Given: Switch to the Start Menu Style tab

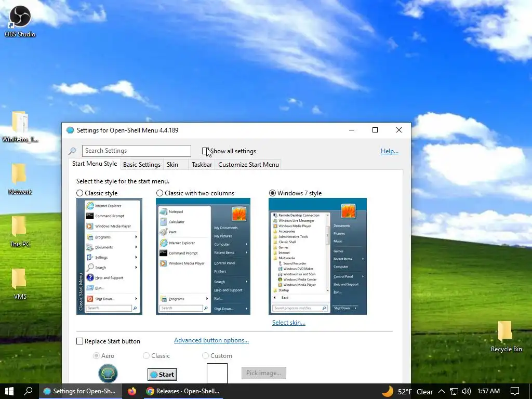Looking at the screenshot, I should click(95, 164).
